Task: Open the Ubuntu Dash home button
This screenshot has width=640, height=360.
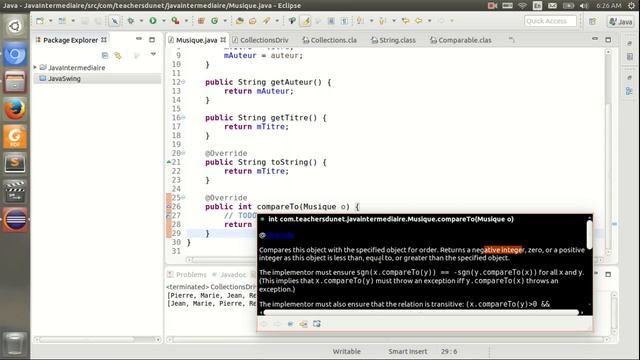Action: pyautogui.click(x=15, y=27)
